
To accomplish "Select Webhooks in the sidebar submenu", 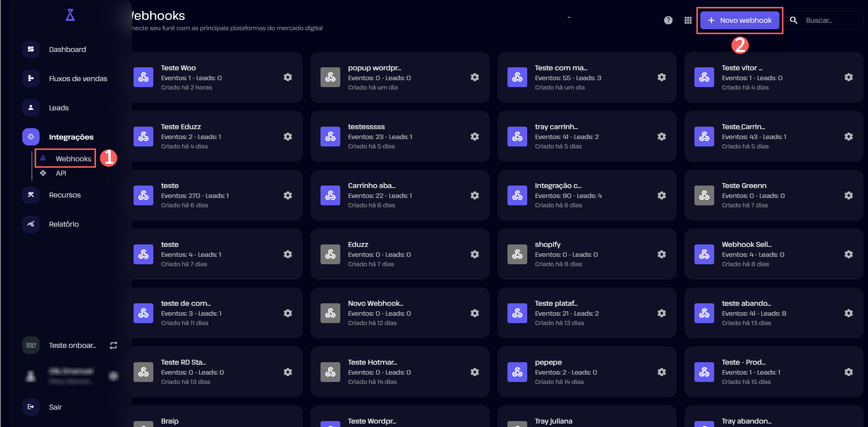I will (x=73, y=159).
